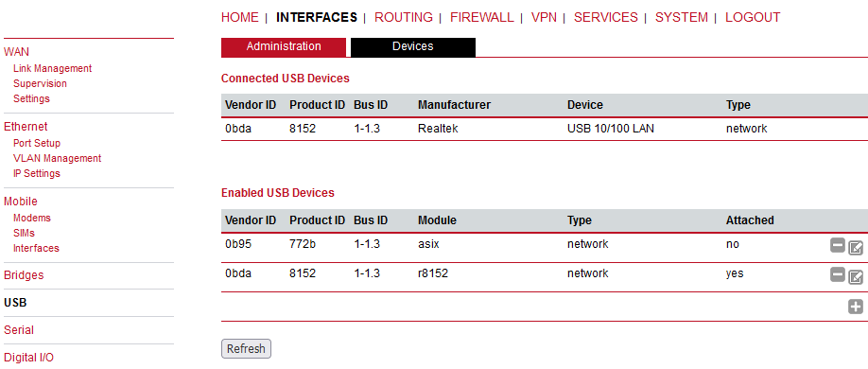Viewport: 868px width, 369px height.
Task: Open Ethernet VLAN Management page
Action: tap(57, 158)
